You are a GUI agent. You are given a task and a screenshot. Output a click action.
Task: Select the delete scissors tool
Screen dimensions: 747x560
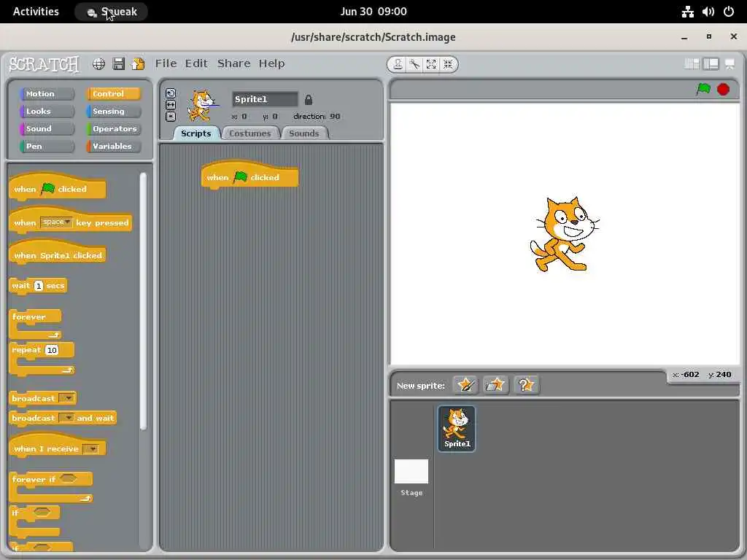coord(414,64)
